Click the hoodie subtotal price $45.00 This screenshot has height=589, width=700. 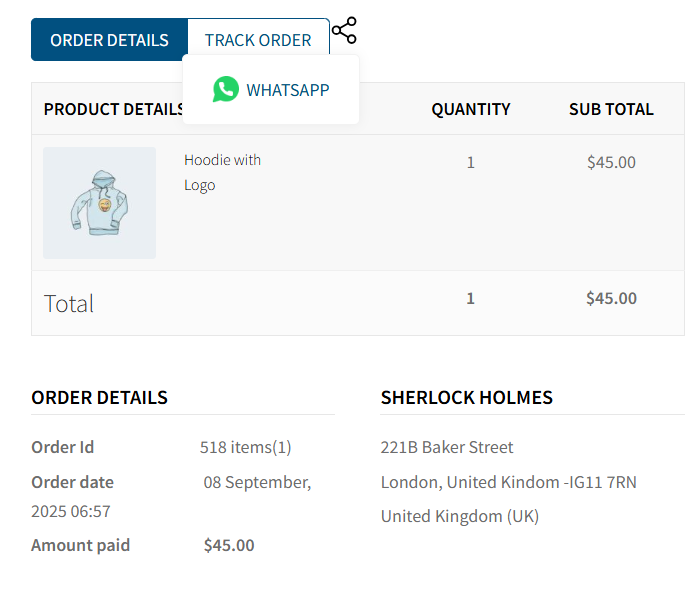[x=611, y=162]
